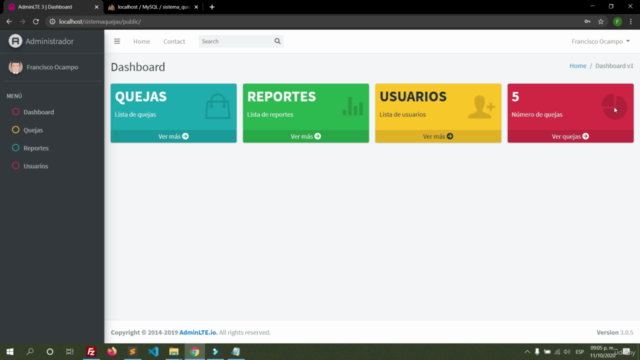Click Ver más on the USUARIOS card
The image size is (640, 360).
438,136
